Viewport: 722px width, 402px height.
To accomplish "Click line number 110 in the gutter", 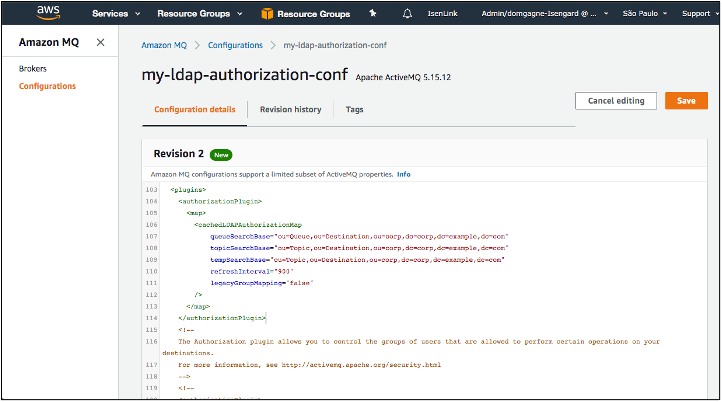I will pos(151,271).
